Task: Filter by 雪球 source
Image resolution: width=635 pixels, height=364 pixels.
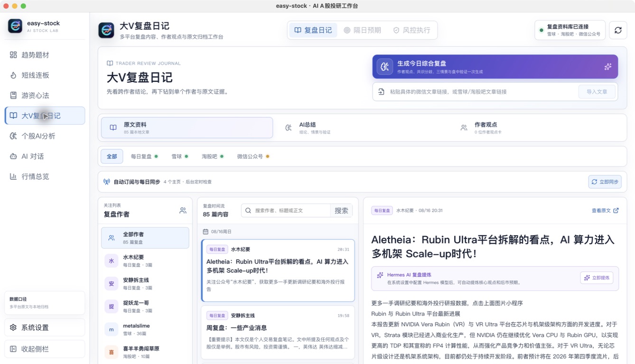Action: (x=179, y=156)
